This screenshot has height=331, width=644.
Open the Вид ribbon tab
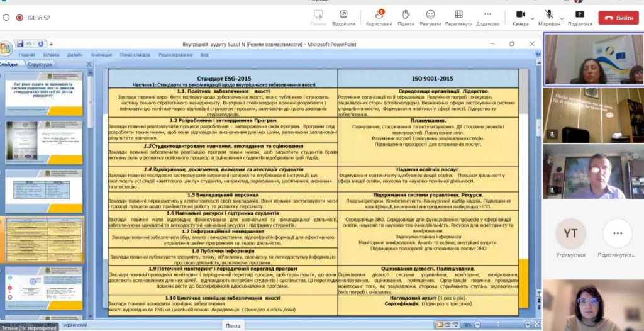pyautogui.click(x=204, y=55)
